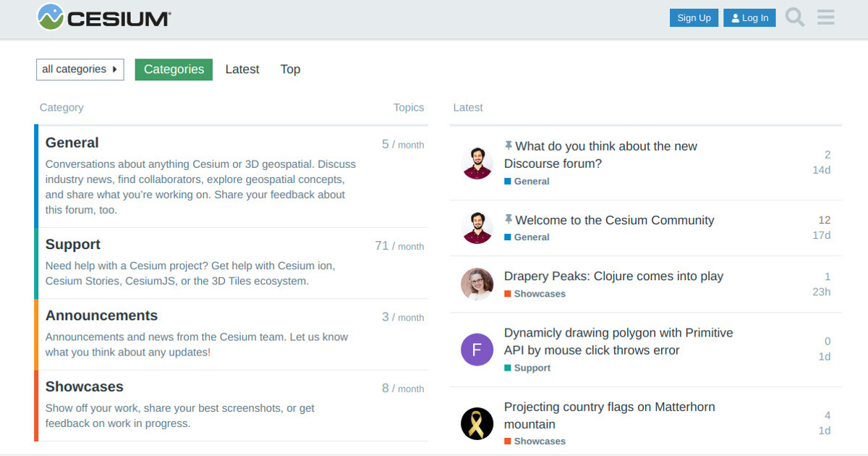Click the flag avatar on Matterhorn topic
This screenshot has width=868, height=456.
pos(477,423)
